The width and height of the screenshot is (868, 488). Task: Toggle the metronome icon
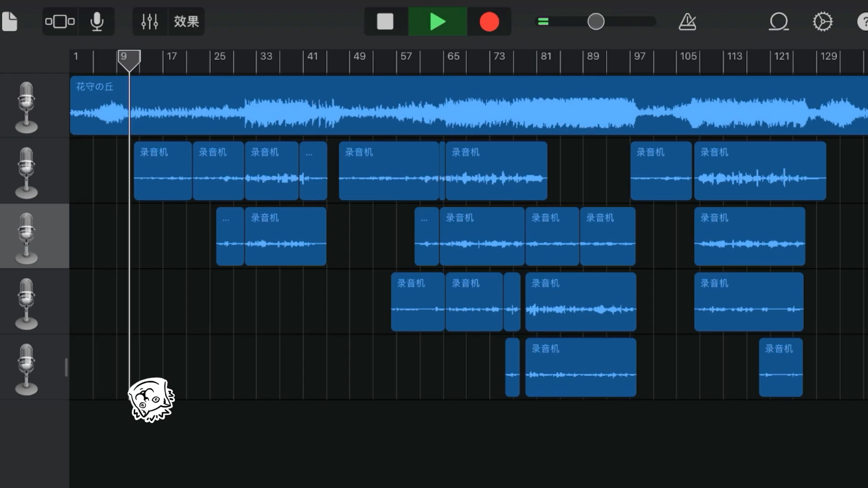click(687, 21)
